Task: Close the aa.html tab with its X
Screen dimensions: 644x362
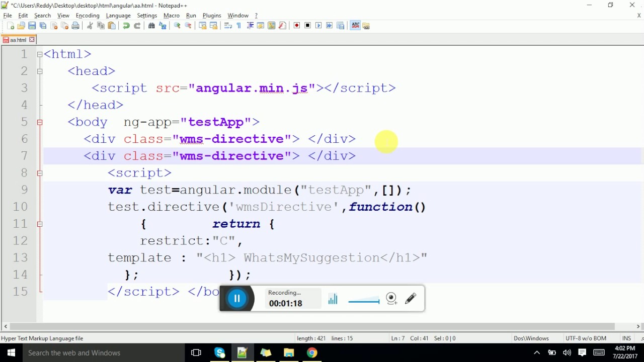Action: pos(32,40)
